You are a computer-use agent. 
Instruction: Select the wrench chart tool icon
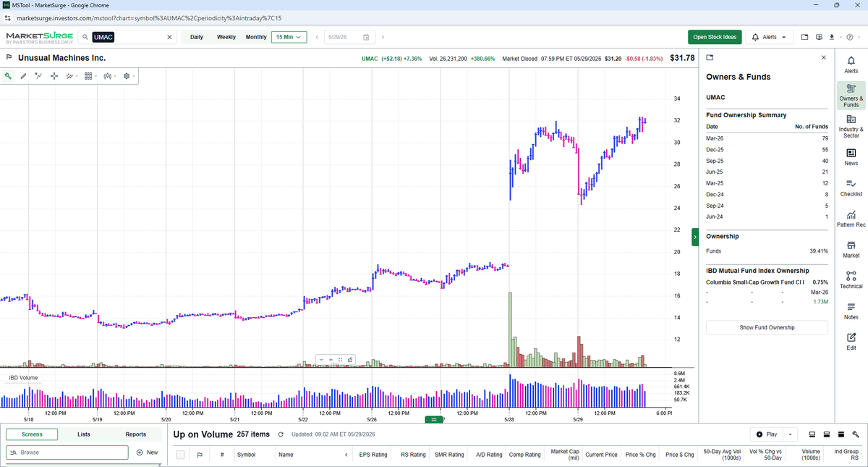pyautogui.click(x=8, y=75)
